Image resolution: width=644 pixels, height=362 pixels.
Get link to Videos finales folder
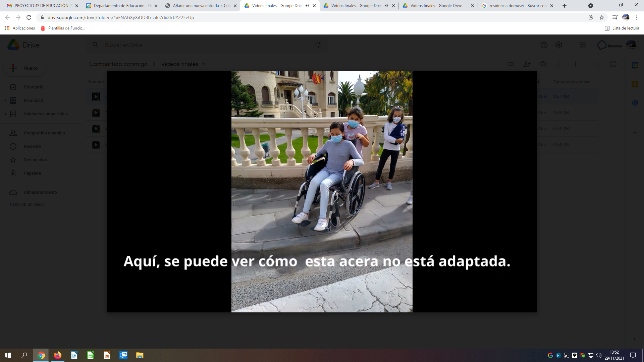511,64
